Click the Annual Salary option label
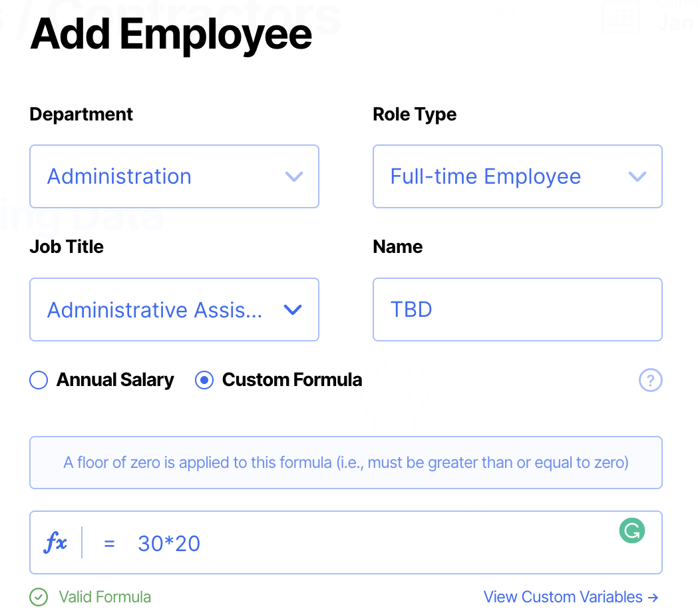The image size is (700, 615). pyautogui.click(x=115, y=380)
